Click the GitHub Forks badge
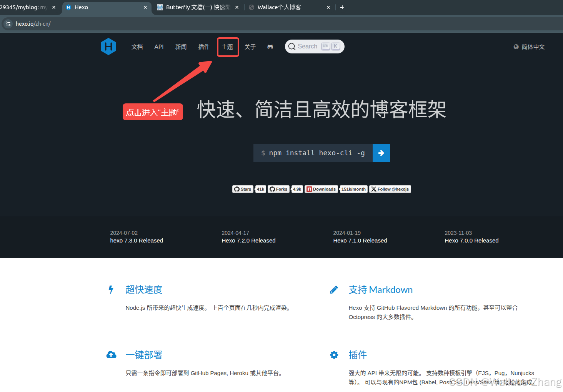The height and width of the screenshot is (392, 563). point(278,189)
